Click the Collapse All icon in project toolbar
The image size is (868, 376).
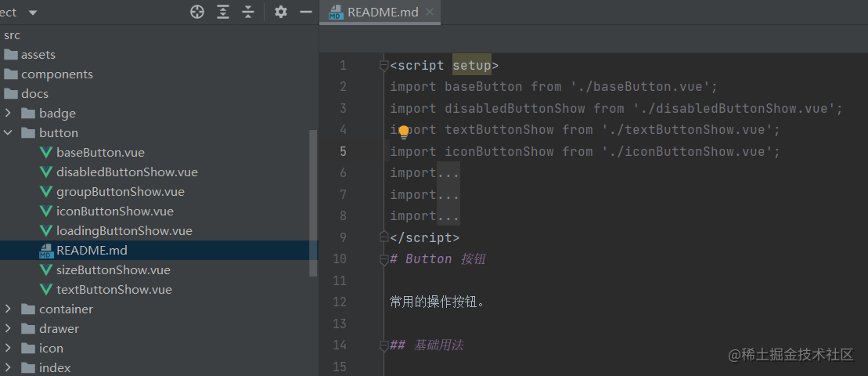pos(249,12)
